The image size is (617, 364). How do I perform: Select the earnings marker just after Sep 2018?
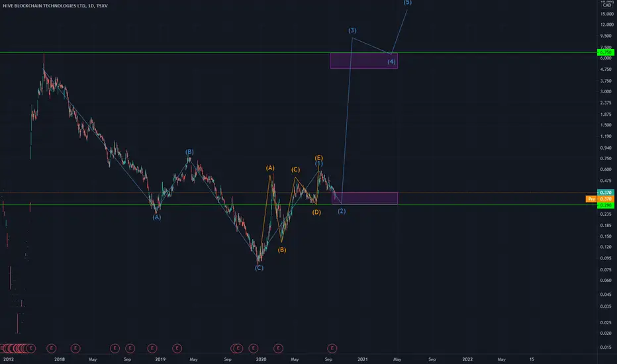pos(130,348)
